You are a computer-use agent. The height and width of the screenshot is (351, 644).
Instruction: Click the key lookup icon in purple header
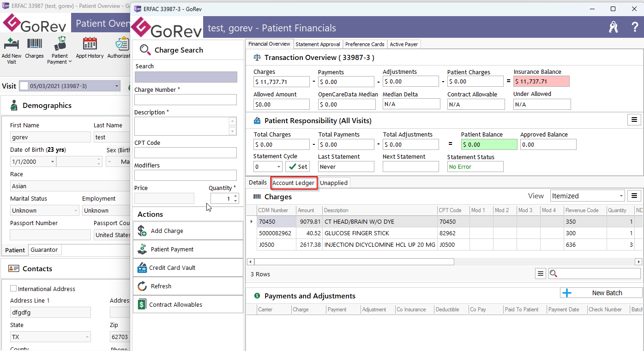click(x=613, y=28)
